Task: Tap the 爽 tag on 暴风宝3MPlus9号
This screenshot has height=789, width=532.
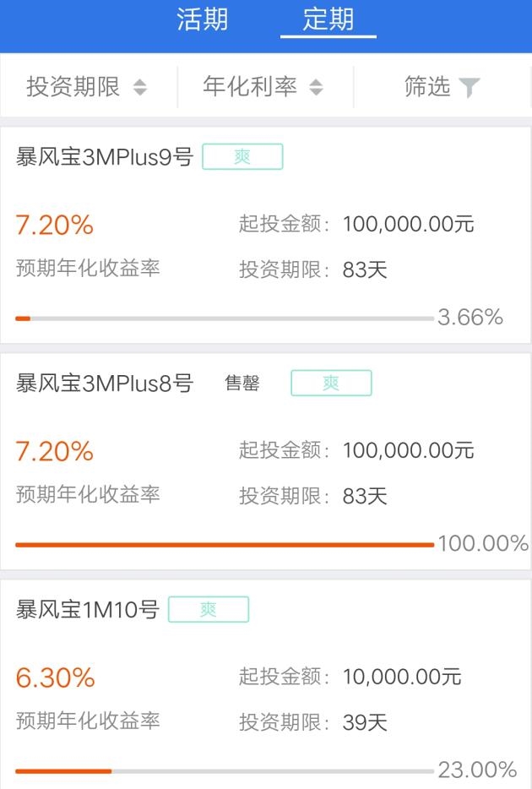Action: 242,157
